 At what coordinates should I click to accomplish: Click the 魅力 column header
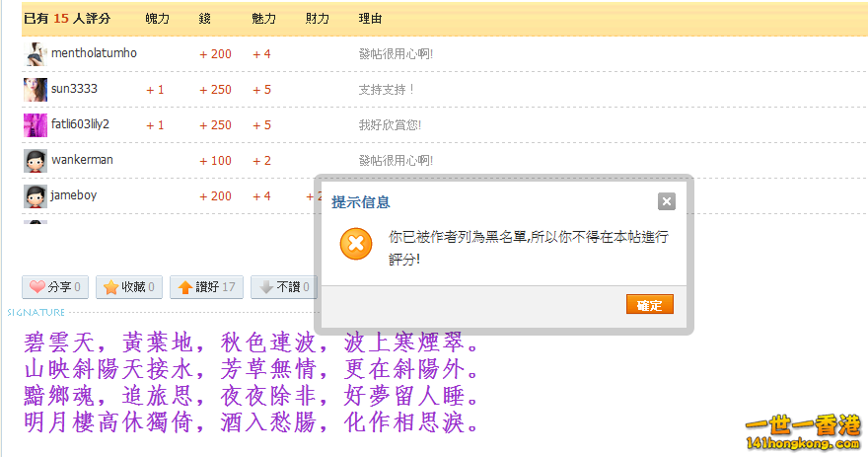pyautogui.click(x=264, y=19)
